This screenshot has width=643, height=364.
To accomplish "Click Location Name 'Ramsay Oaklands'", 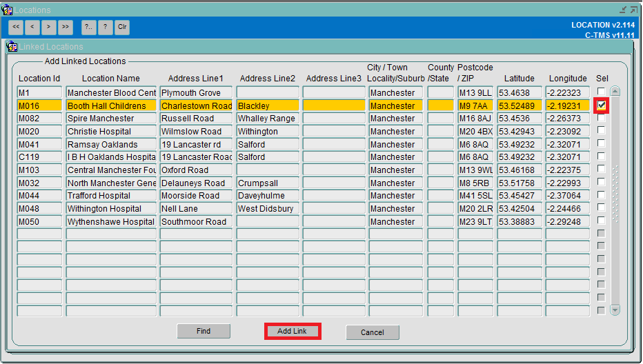I will [x=111, y=145].
